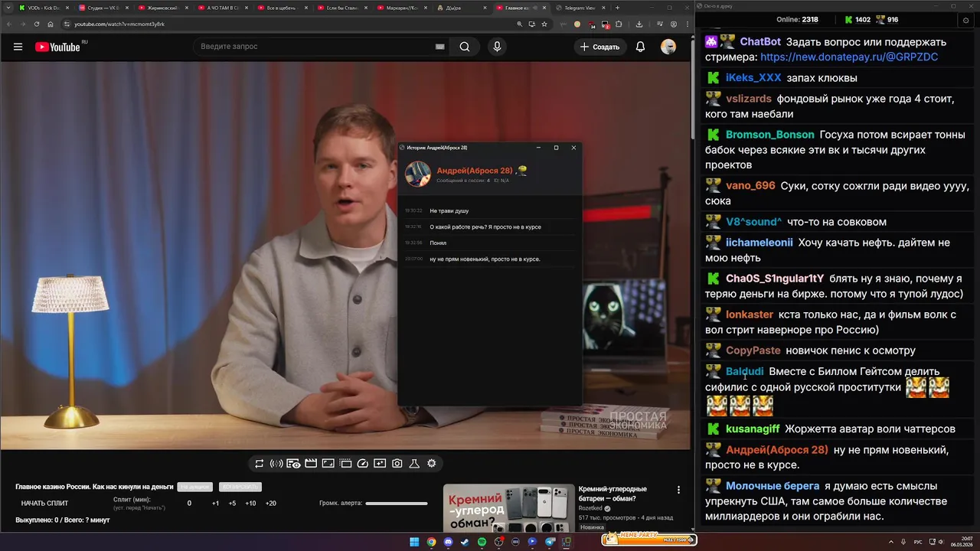Click username 'Bromson_Bonson' in chat
The height and width of the screenshot is (551, 980).
tap(769, 135)
